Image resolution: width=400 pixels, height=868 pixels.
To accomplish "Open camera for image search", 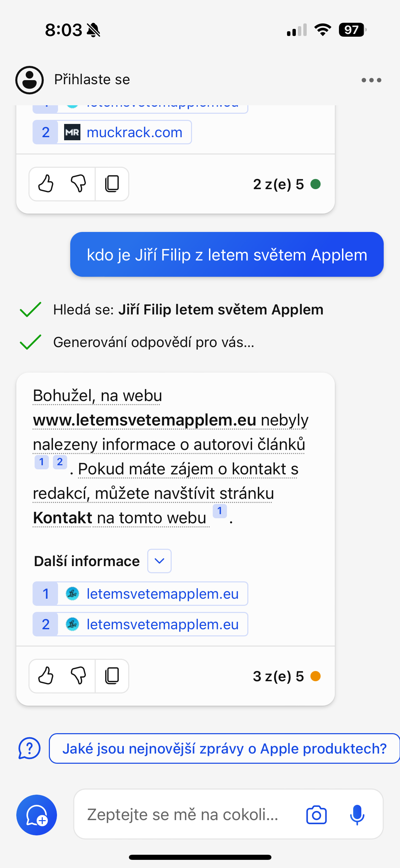I will point(316,815).
